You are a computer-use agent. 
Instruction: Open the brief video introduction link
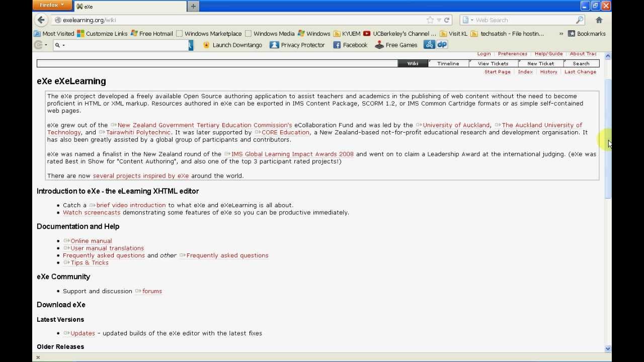click(127, 205)
